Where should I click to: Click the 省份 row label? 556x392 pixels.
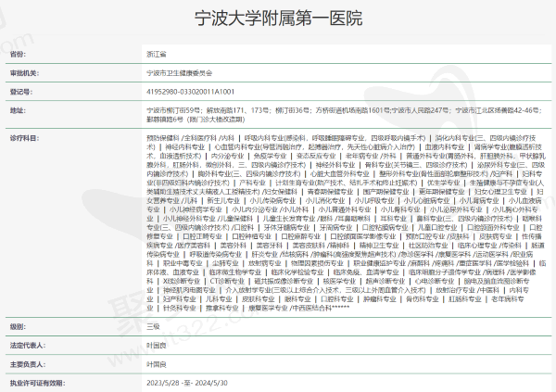pyautogui.click(x=18, y=55)
